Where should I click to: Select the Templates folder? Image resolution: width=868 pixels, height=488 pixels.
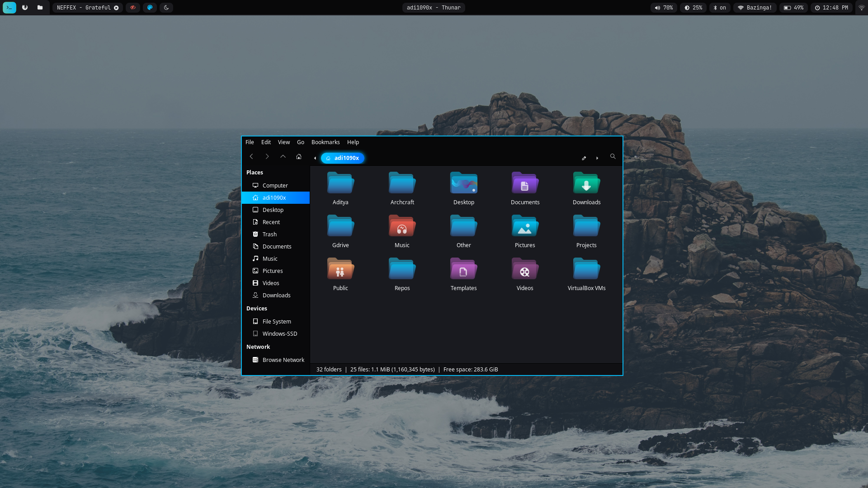click(x=463, y=274)
